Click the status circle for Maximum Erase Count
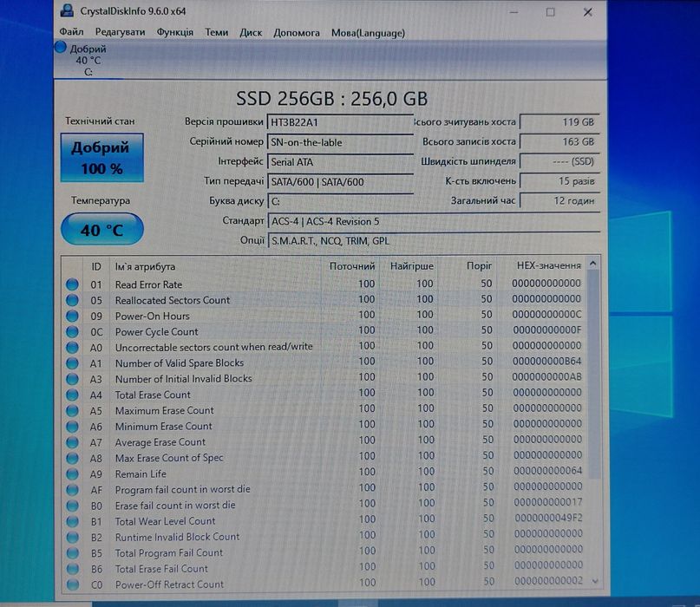Image resolution: width=700 pixels, height=607 pixels. [x=72, y=411]
